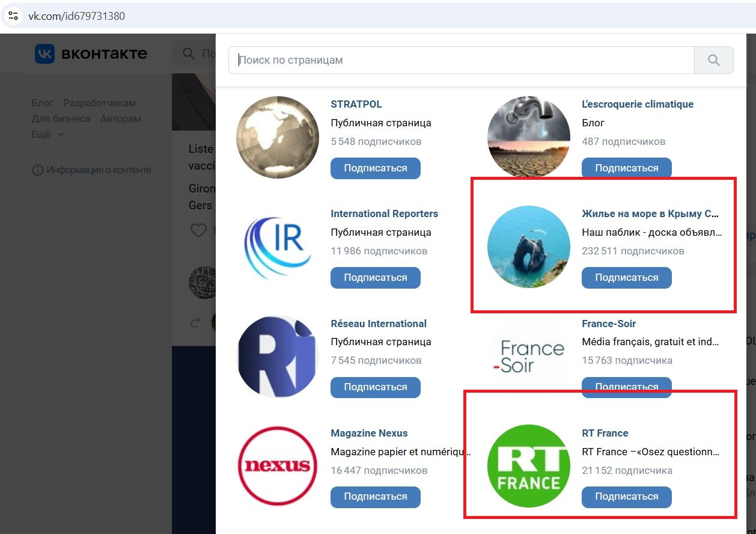Viewport: 756px width, 534px height.
Task: Open L'escroquerie climatique avatar image
Action: pyautogui.click(x=529, y=138)
